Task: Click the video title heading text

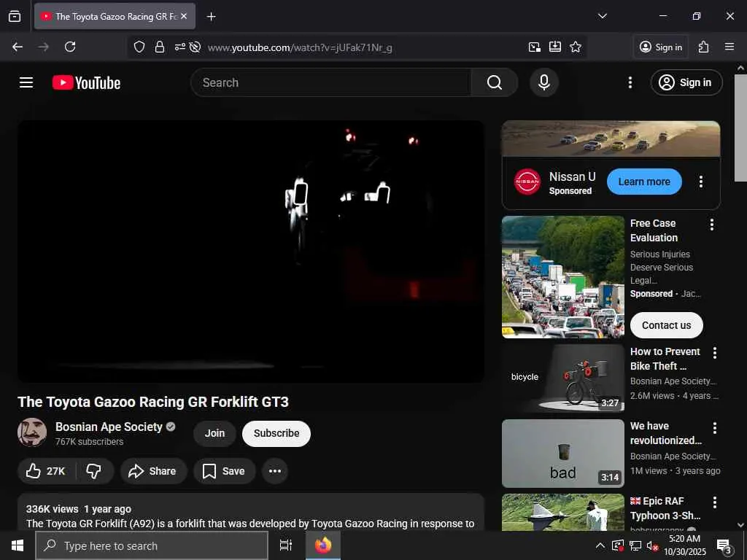Action: 153,402
